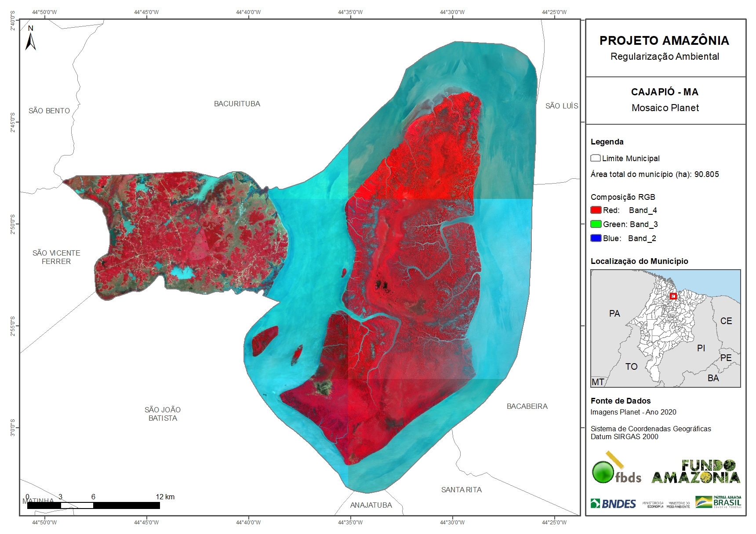Click the Ministério da Economia logo text
The width and height of the screenshot is (756, 534).
653,505
